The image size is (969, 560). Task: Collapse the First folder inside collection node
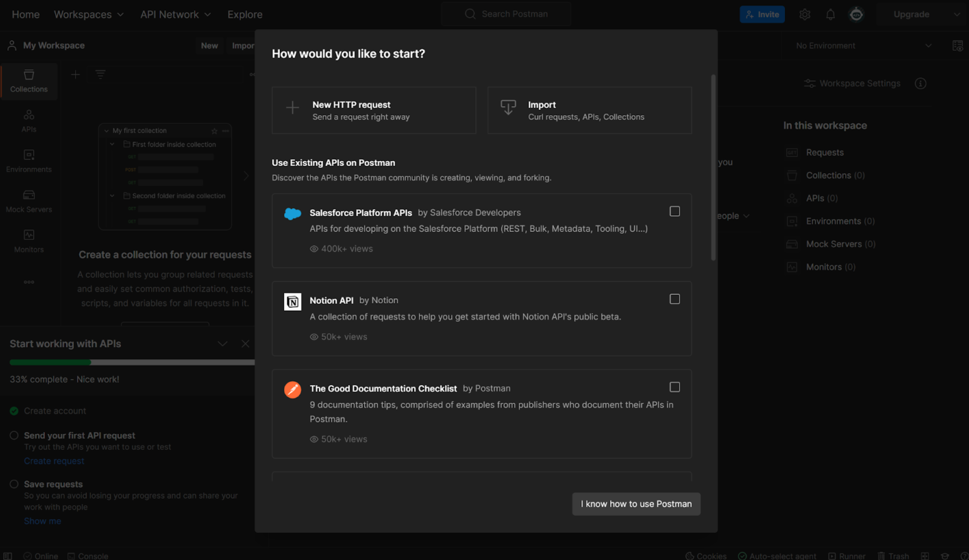click(x=112, y=145)
